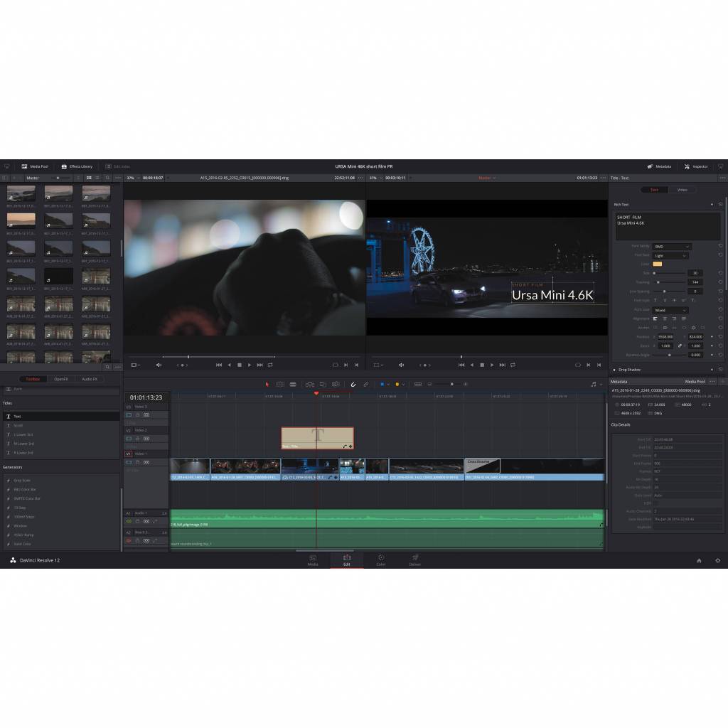
Task: Adjust the Tracking slider
Action: click(668, 282)
